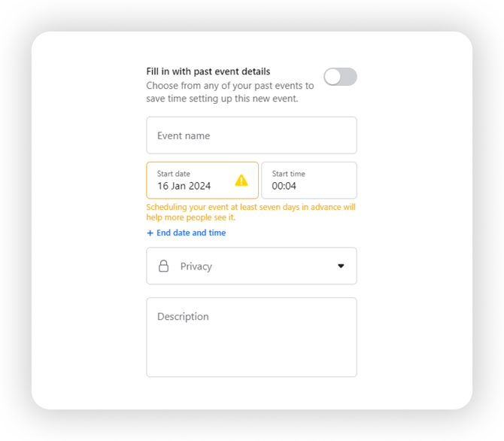Open the Start date picker field
504x441 pixels.
pos(202,181)
